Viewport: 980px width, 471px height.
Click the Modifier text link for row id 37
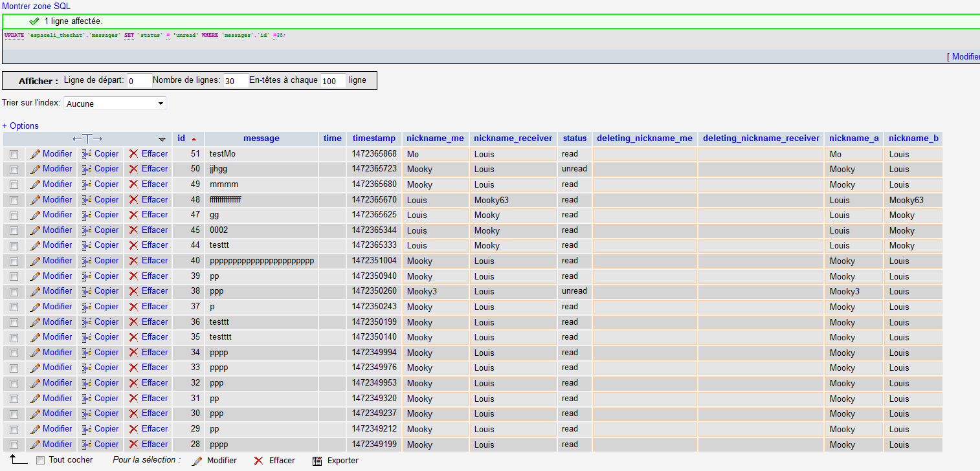coord(58,307)
